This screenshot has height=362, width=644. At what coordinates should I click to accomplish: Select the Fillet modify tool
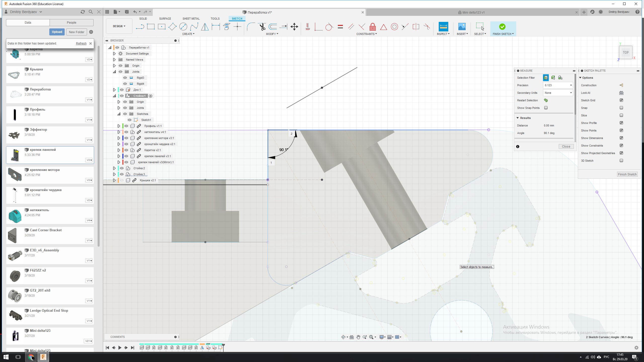click(x=251, y=27)
